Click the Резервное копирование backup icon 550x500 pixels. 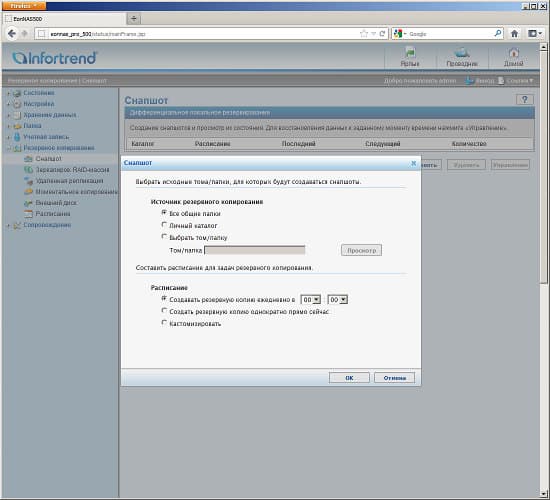point(17,148)
